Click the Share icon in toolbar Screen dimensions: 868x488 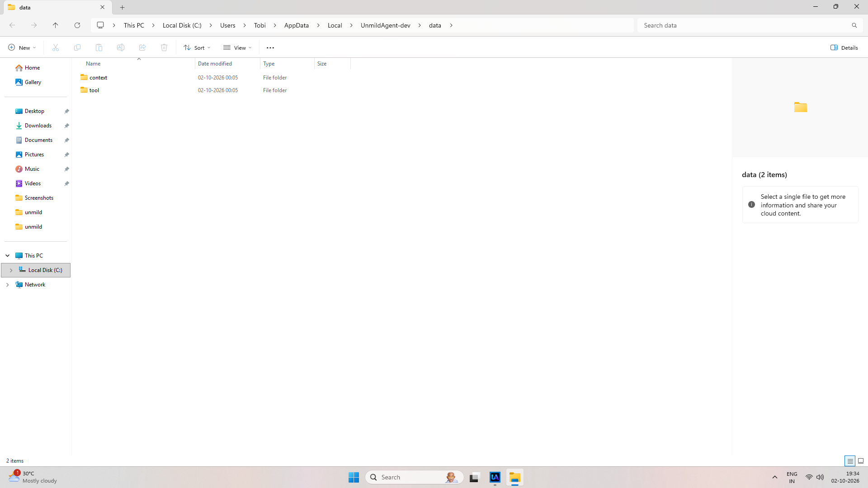[x=142, y=47]
